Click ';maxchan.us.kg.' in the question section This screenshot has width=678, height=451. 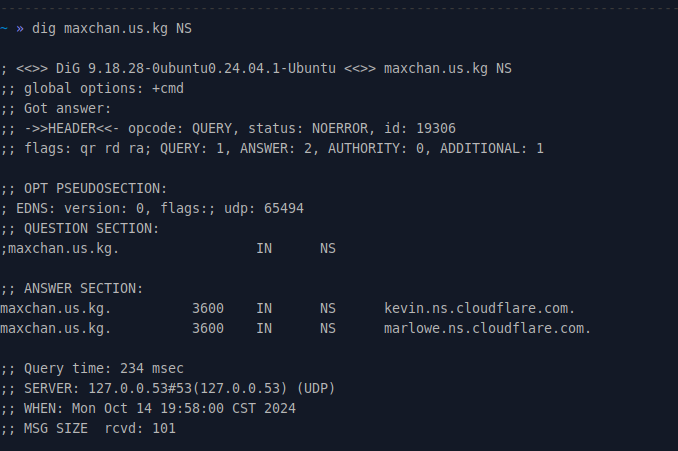pos(60,249)
